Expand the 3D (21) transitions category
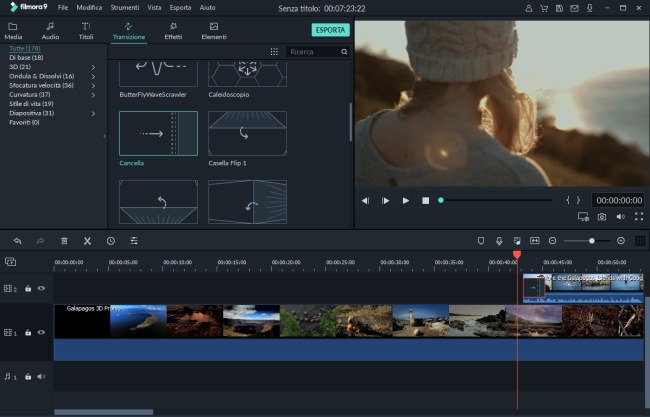Screen dimensions: 650x417 (x=93, y=67)
